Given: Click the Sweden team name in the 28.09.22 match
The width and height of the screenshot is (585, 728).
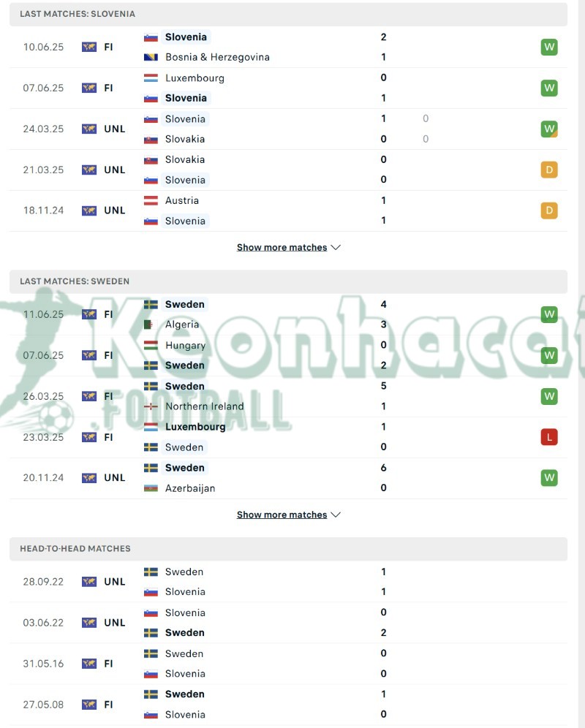Looking at the screenshot, I should (x=183, y=572).
